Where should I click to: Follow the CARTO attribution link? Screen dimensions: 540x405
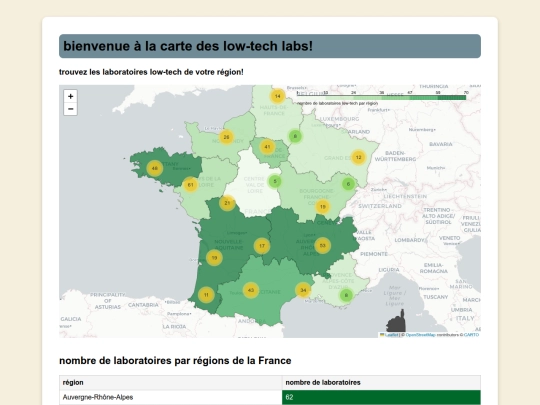pos(471,335)
